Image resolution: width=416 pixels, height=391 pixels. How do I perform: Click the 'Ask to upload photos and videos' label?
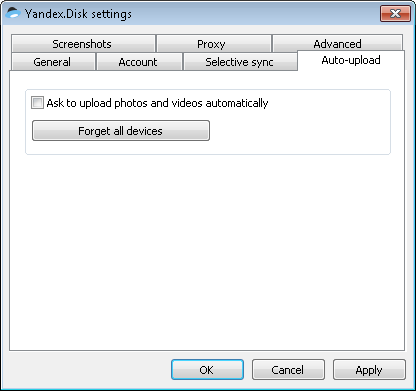tap(157, 103)
